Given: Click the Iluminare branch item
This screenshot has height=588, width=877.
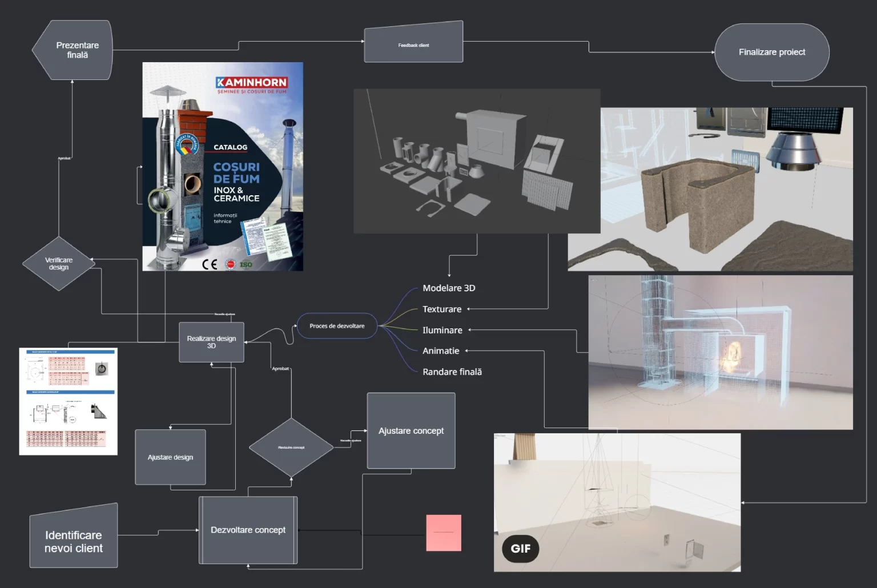Looking at the screenshot, I should [x=442, y=330].
